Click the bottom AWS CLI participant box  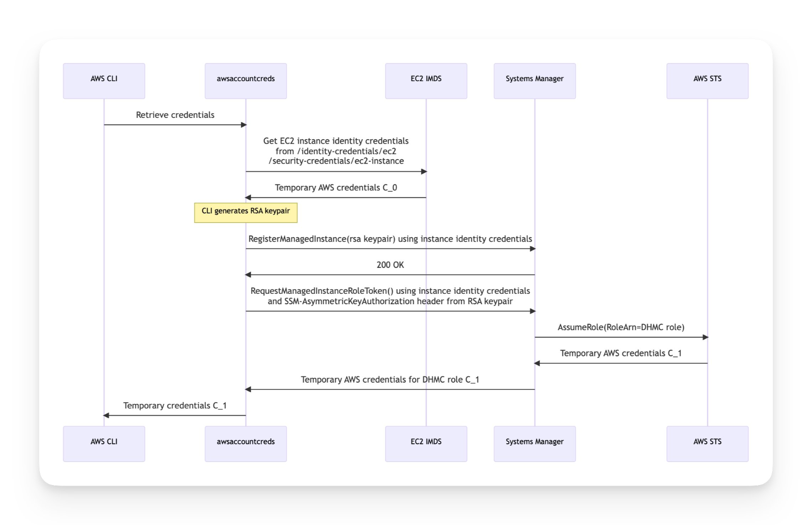[104, 443]
